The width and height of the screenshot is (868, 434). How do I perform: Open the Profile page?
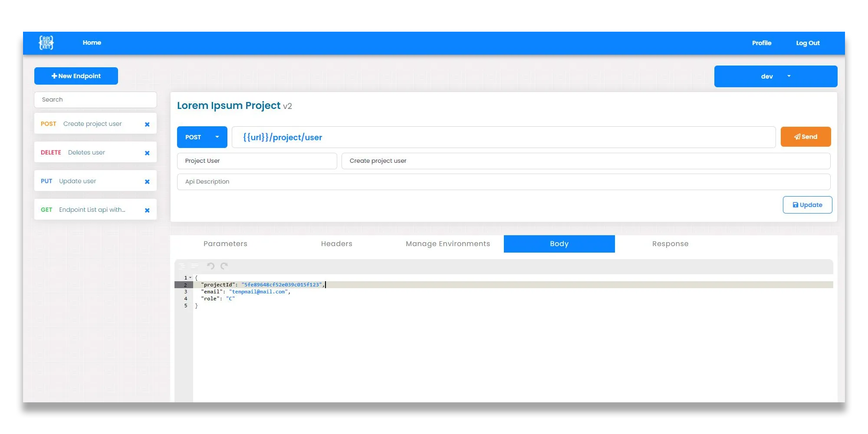coord(762,43)
